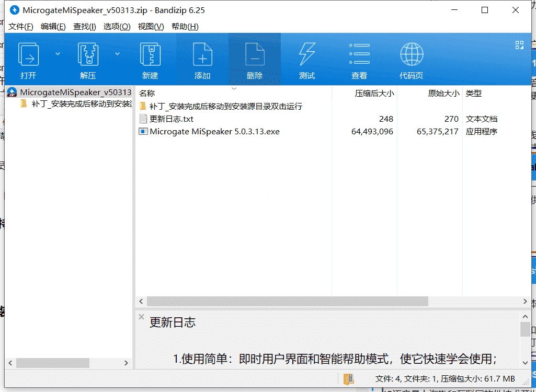Sort by the 类型 column header
The width and height of the screenshot is (536, 392).
pos(474,94)
